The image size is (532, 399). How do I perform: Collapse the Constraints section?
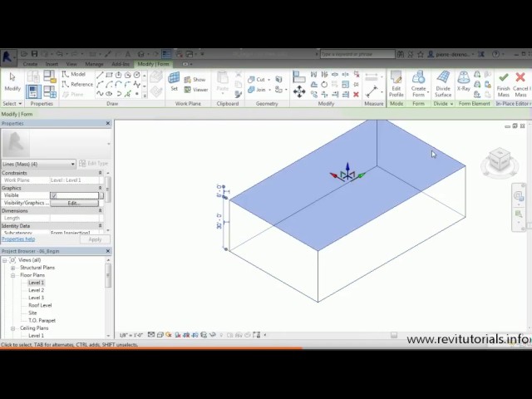pos(100,173)
